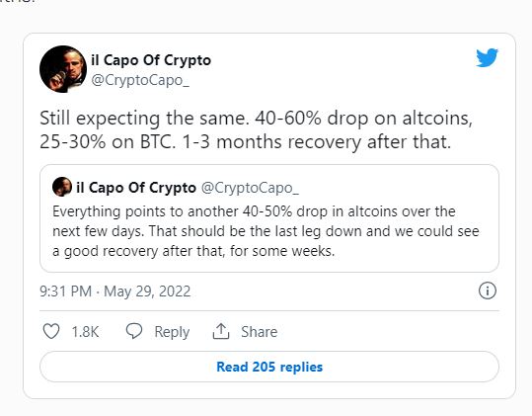This screenshot has width=532, height=416.
Task: Click the @CryptoCapo_ handle under author name
Action: click(x=140, y=80)
